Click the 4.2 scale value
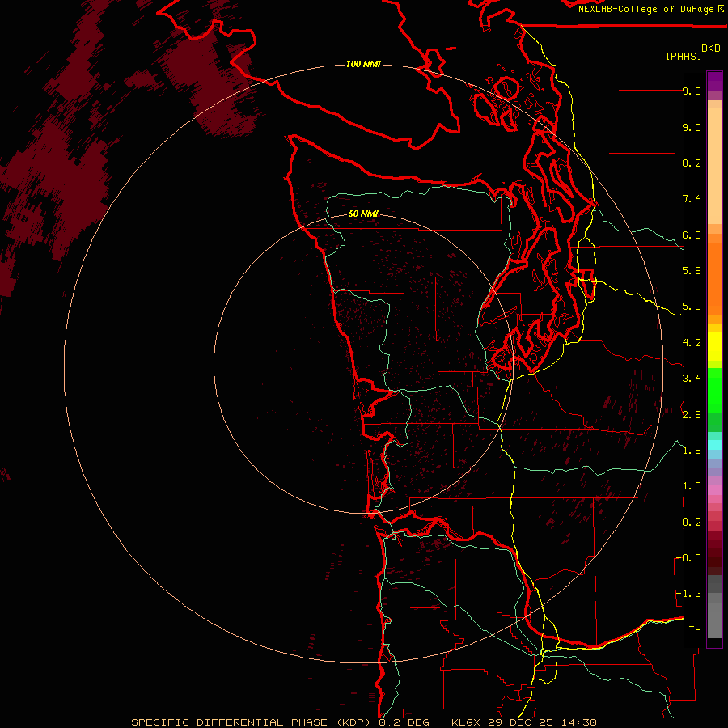This screenshot has width=728, height=728. click(692, 343)
